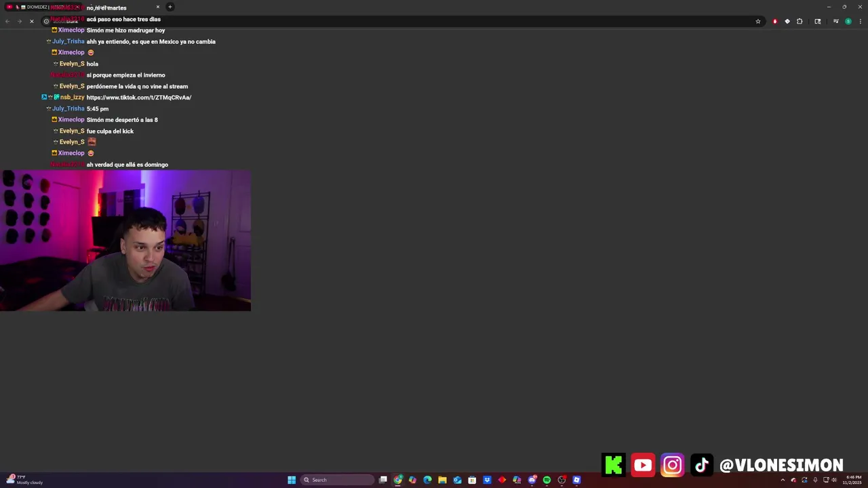Click Ximeclop on 'Simón me despertó a las 8'
The image size is (868, 488).
71,120
